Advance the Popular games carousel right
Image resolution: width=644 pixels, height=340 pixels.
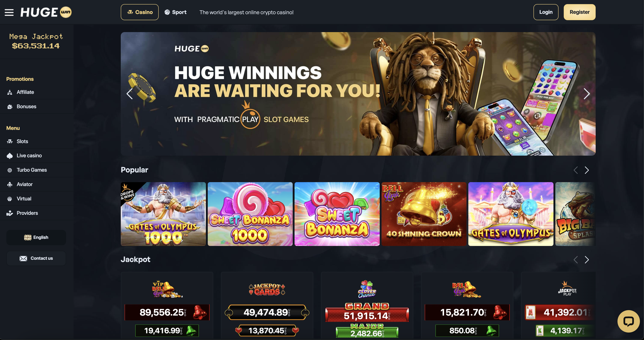587,170
